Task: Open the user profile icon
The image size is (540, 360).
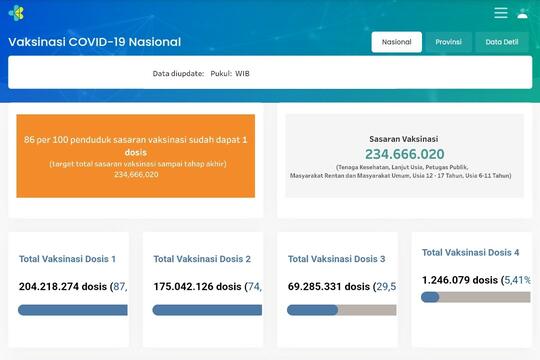Action: pos(522,13)
